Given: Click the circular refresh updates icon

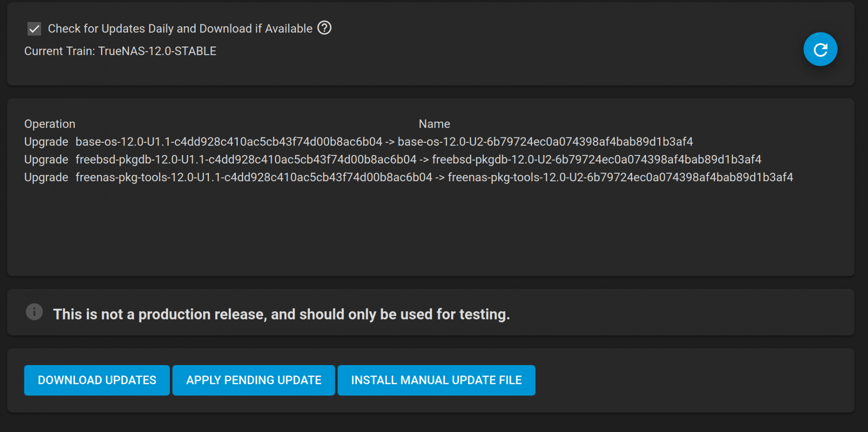Looking at the screenshot, I should pyautogui.click(x=820, y=49).
